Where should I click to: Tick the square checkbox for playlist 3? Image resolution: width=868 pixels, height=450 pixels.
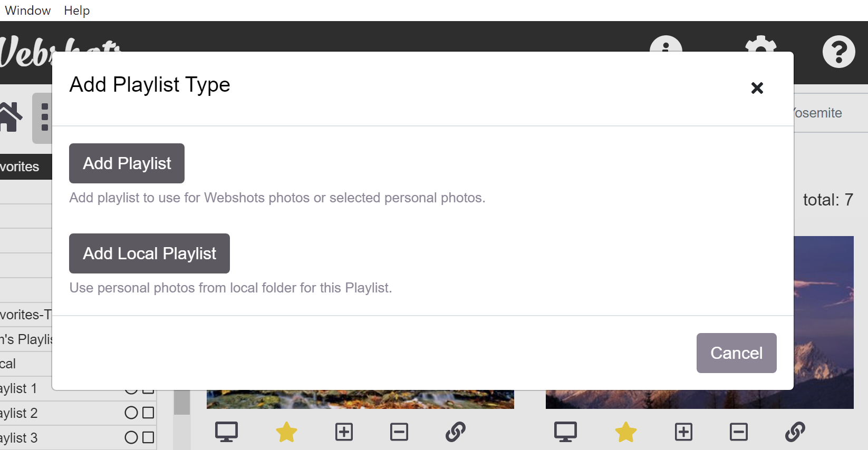pos(148,437)
